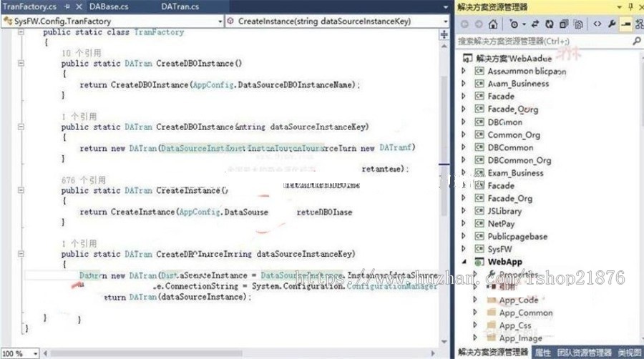Collapse the TranFactory class outlining box
This screenshot has height=359, width=644.
tap(21, 32)
